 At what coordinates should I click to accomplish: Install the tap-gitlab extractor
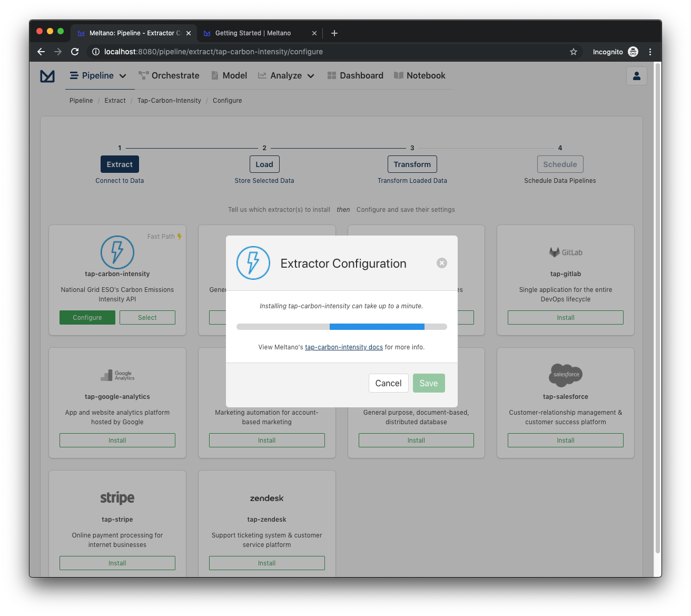click(x=566, y=318)
